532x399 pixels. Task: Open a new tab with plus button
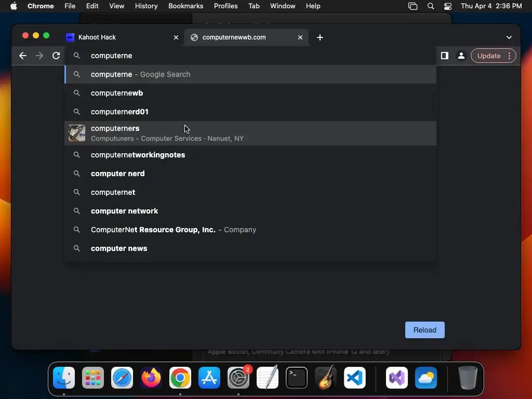pyautogui.click(x=320, y=37)
